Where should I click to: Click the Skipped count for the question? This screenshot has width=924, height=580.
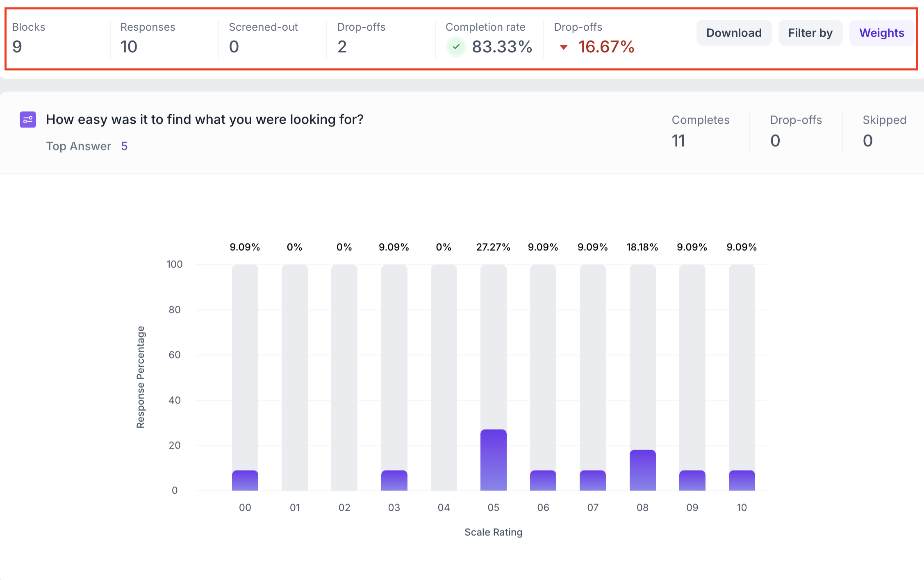[x=867, y=140]
